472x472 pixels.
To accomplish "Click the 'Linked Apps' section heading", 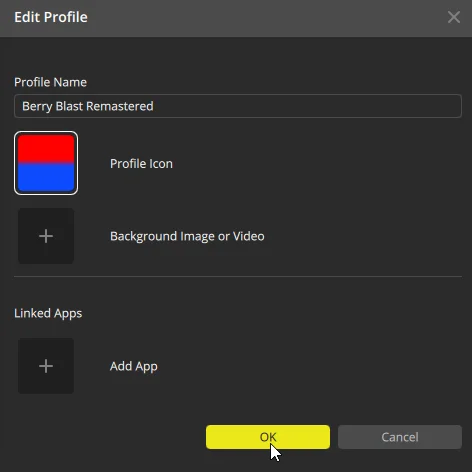I will 48,313.
